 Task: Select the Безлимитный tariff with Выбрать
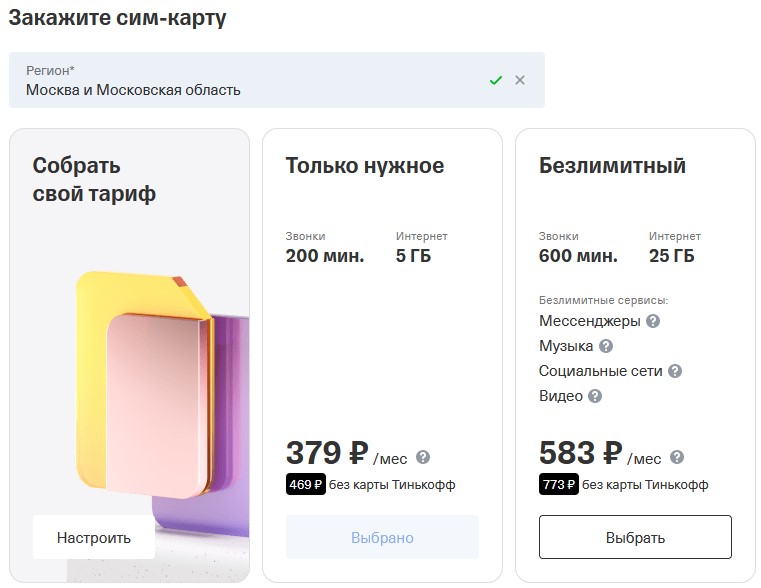click(x=635, y=537)
